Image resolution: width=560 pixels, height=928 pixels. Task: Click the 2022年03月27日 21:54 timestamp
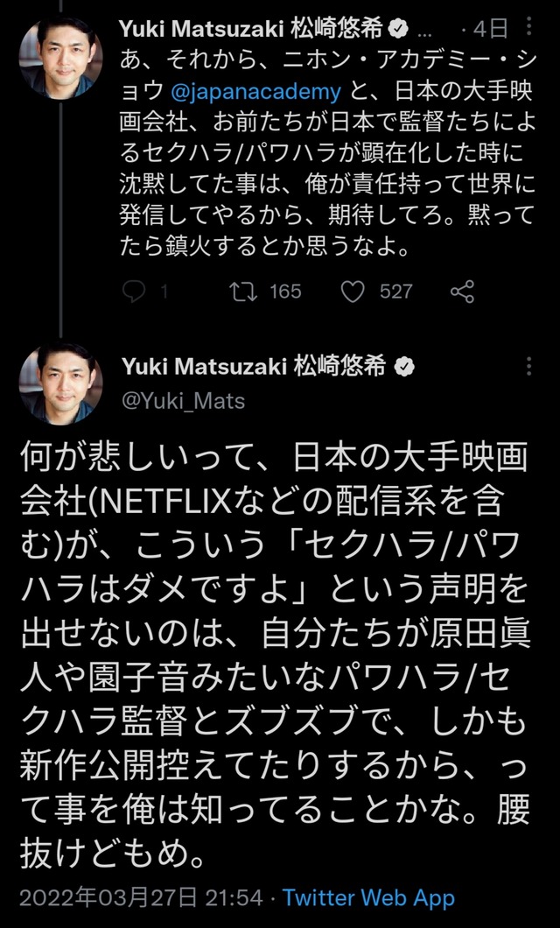142,897
